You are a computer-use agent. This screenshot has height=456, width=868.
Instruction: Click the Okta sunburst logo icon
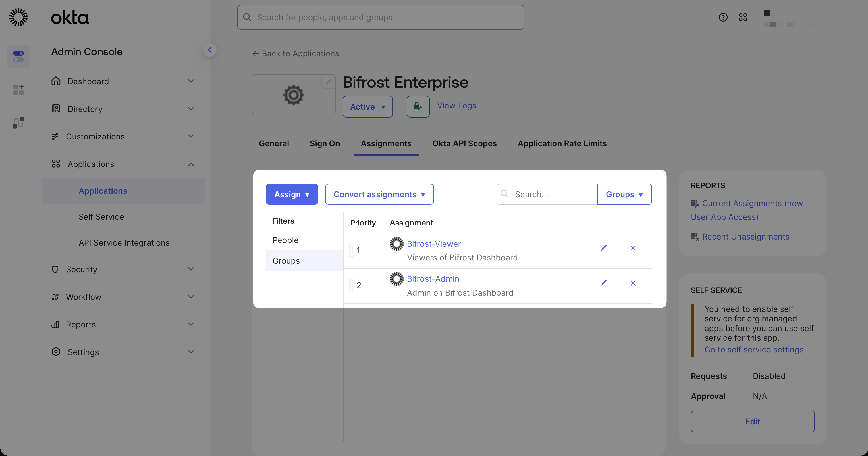click(x=18, y=17)
